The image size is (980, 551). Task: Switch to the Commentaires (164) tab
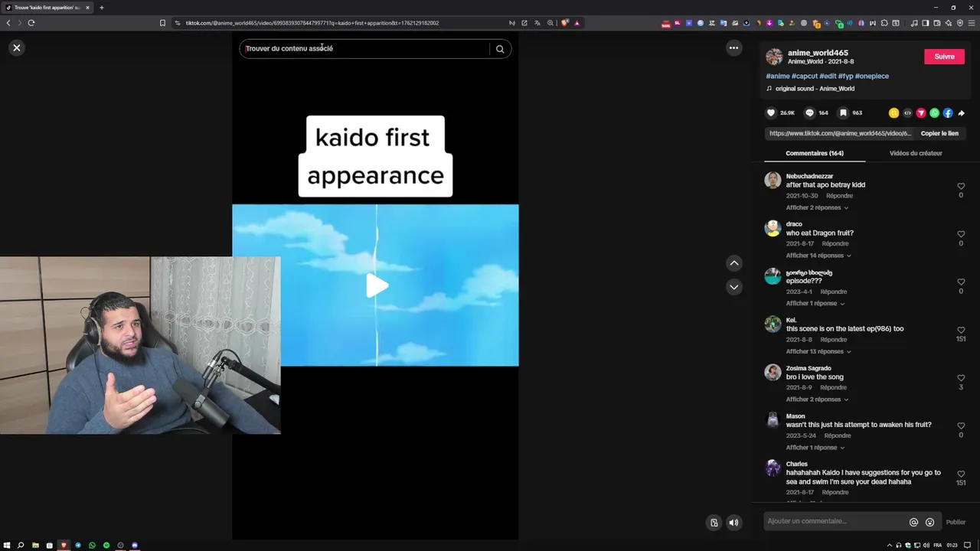click(815, 153)
